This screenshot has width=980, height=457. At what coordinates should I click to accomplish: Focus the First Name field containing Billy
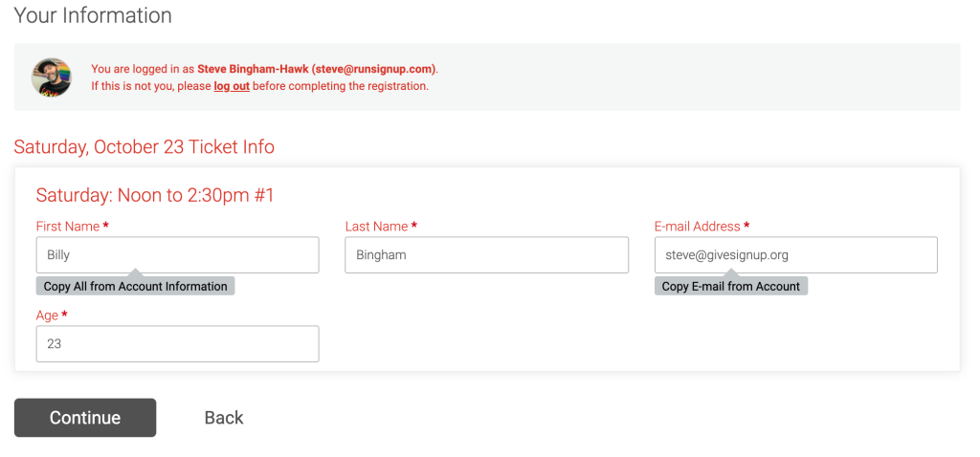[177, 254]
